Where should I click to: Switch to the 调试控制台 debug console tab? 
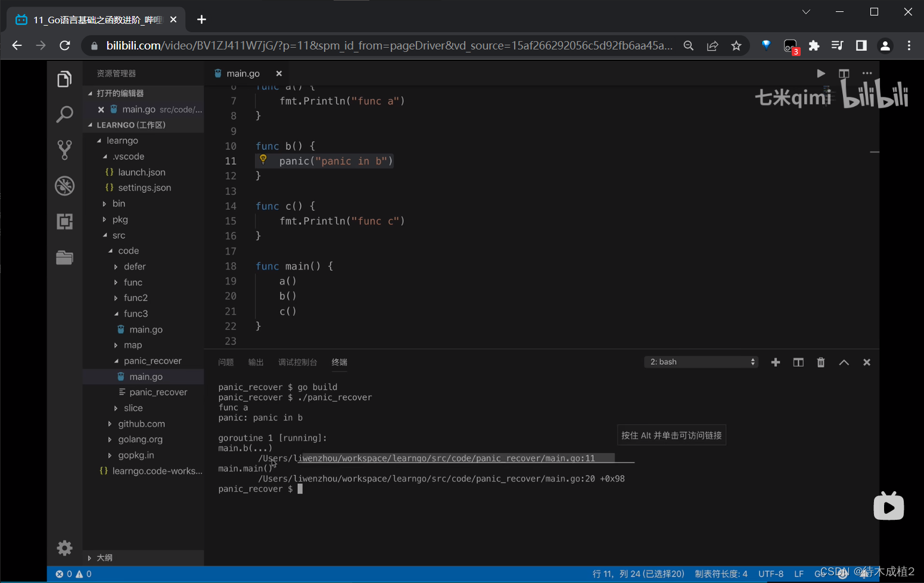point(297,362)
